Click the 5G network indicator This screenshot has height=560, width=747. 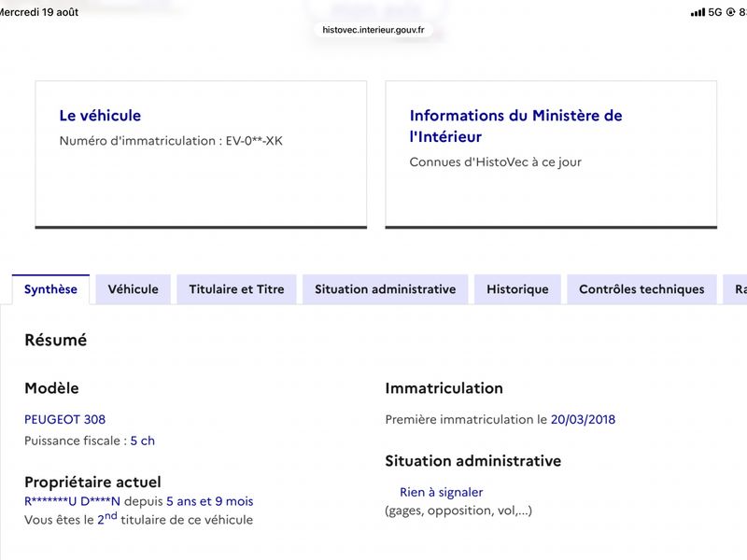click(715, 12)
